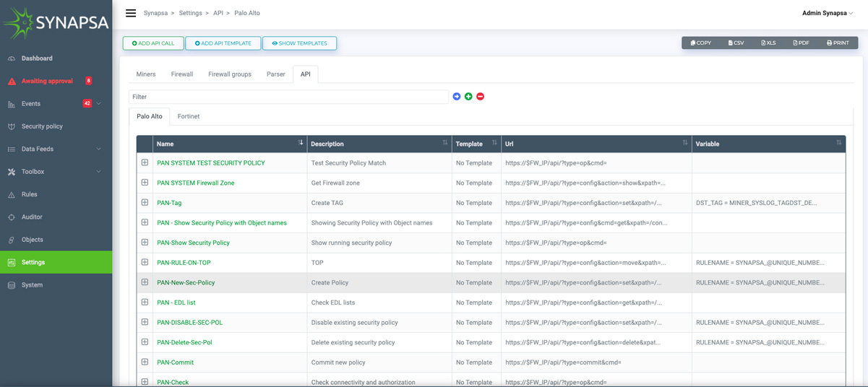This screenshot has width=868, height=387.
Task: Expand PAN - Show Security Policy with Object names row
Action: (145, 222)
